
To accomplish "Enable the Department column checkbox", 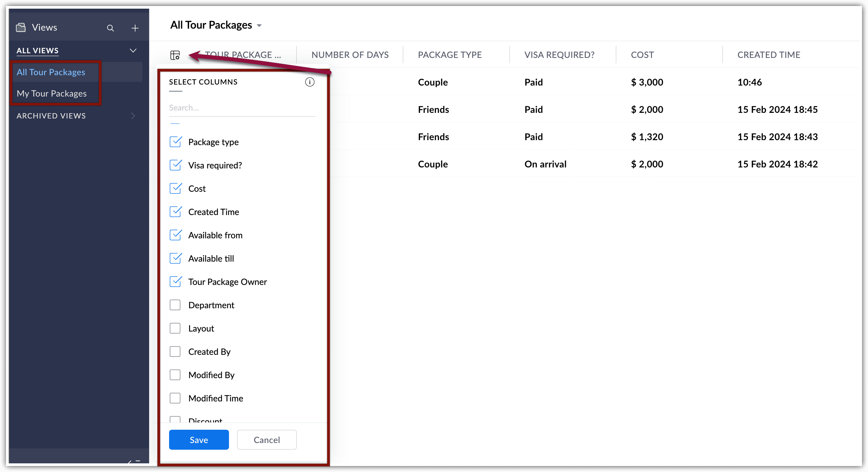I will click(x=175, y=305).
